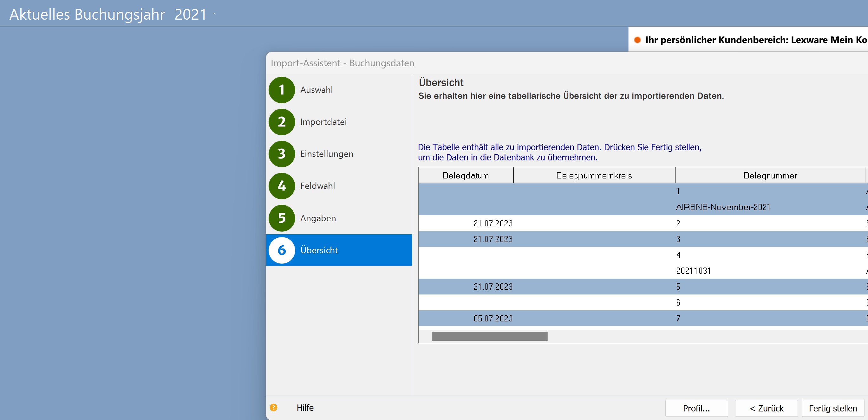868x420 pixels.
Task: Click the orange Hilfe question mark icon
Action: coord(274,408)
